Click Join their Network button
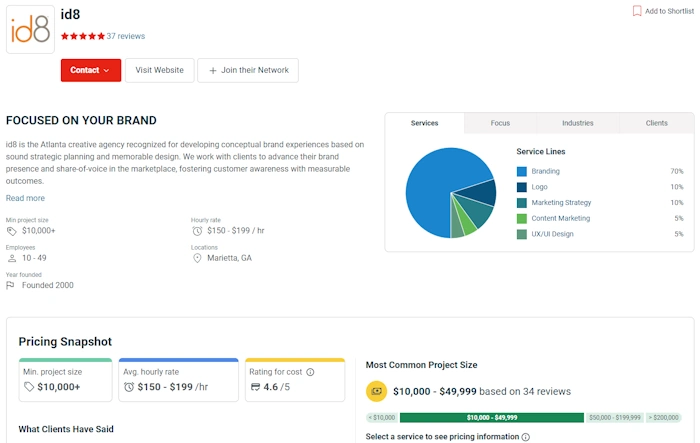This screenshot has width=700, height=443. (248, 70)
